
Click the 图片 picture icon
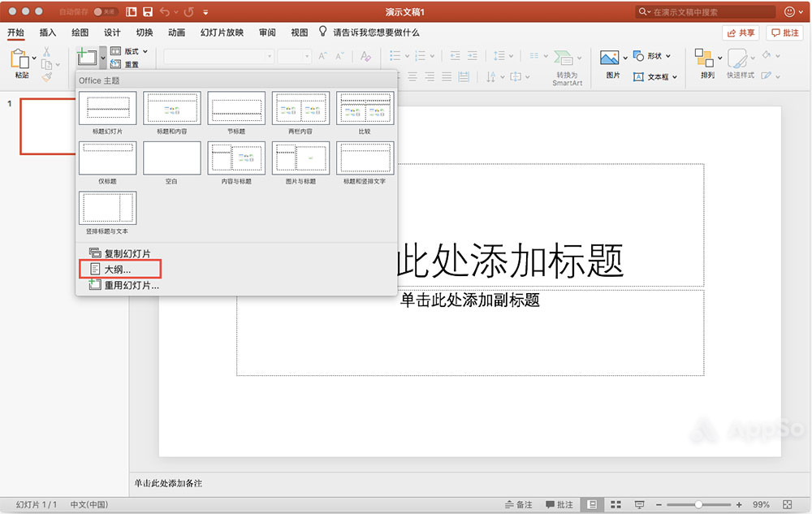(x=610, y=58)
